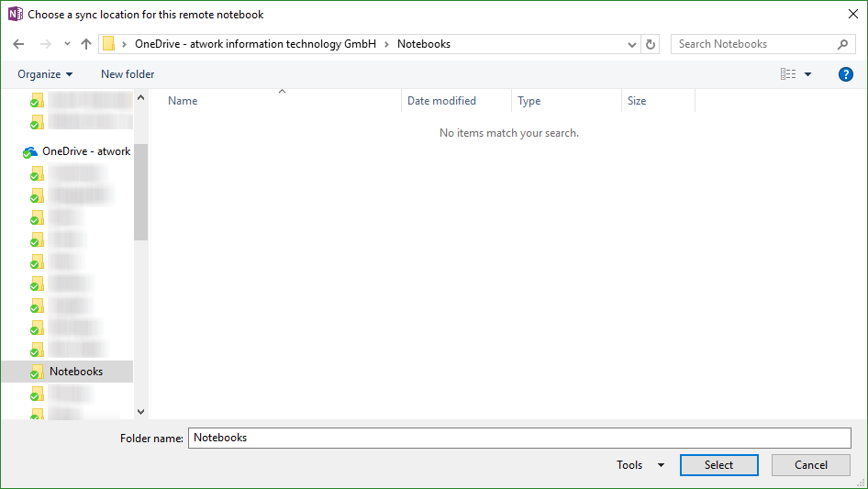Create a New folder
The image size is (868, 489).
128,74
